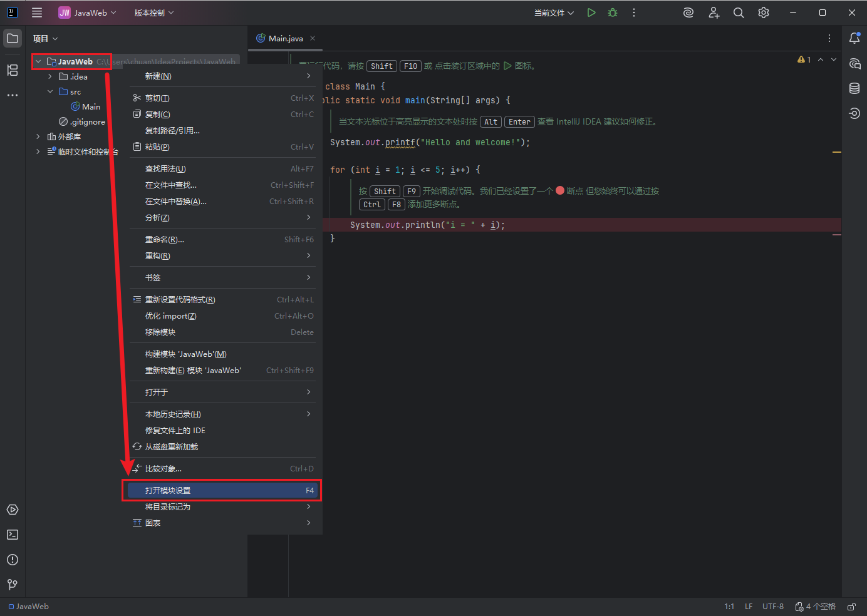Select 剪切(T) in context menu
The image size is (867, 616).
pos(222,98)
